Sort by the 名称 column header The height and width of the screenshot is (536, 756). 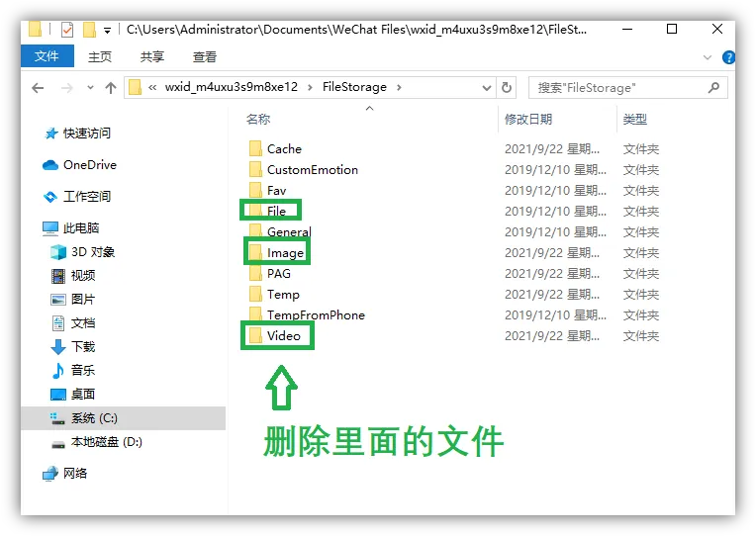pos(258,119)
